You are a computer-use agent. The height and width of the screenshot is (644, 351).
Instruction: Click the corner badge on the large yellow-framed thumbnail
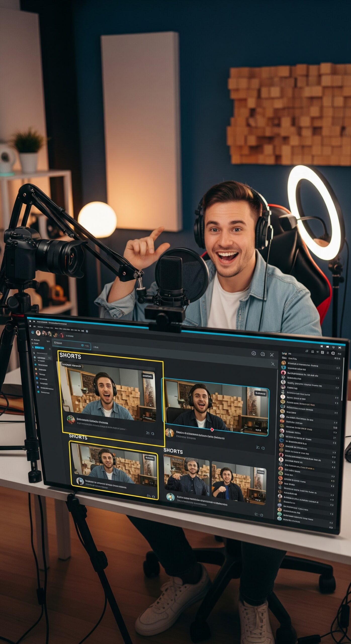(147, 376)
